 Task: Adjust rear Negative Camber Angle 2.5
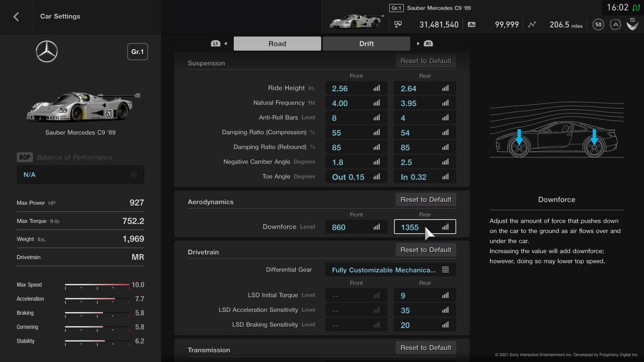click(425, 162)
